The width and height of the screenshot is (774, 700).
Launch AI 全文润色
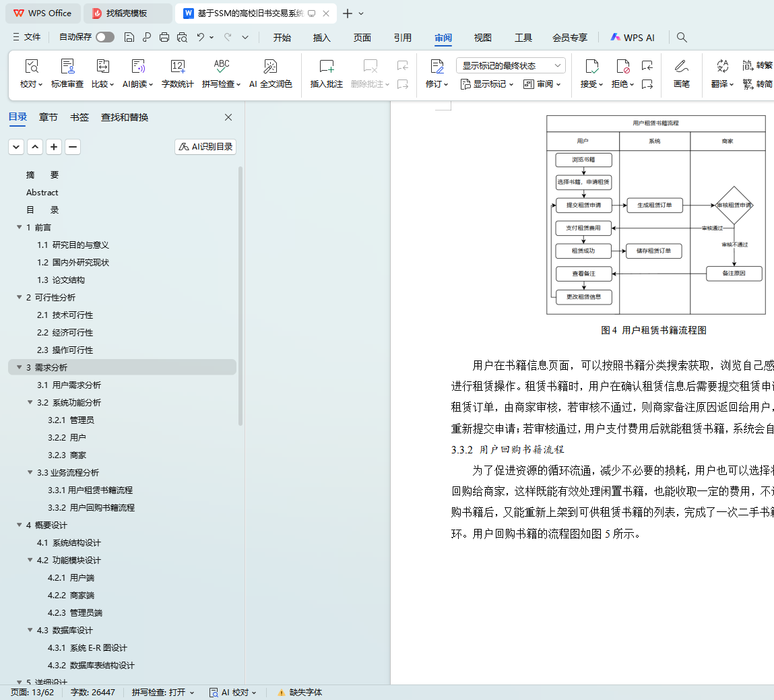pyautogui.click(x=271, y=73)
